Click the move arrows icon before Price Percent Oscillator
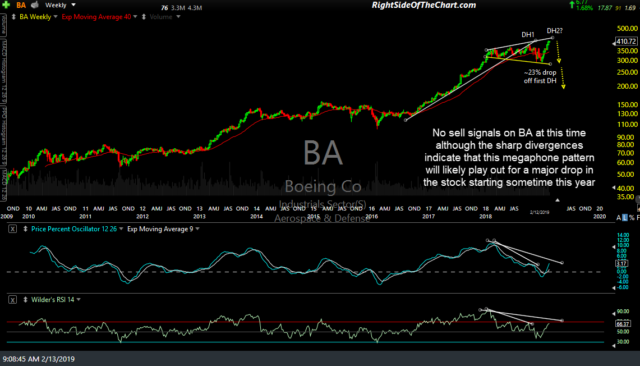 click(x=25, y=229)
